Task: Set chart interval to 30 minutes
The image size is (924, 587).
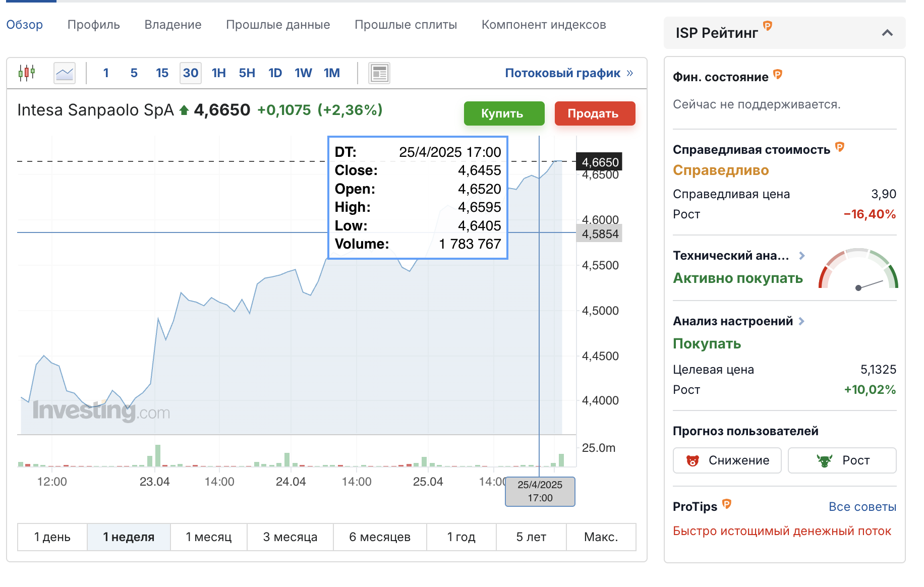Action: coord(191,73)
